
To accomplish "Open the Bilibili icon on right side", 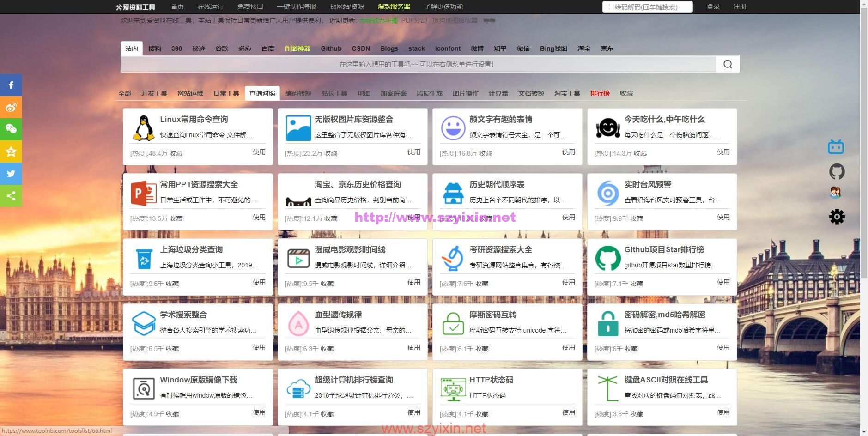I will tap(836, 147).
